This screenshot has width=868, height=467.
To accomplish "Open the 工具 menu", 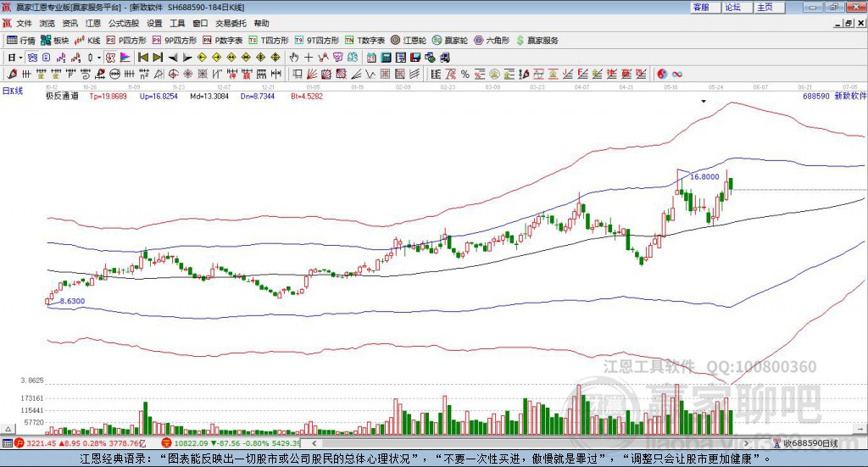I will pyautogui.click(x=177, y=23).
